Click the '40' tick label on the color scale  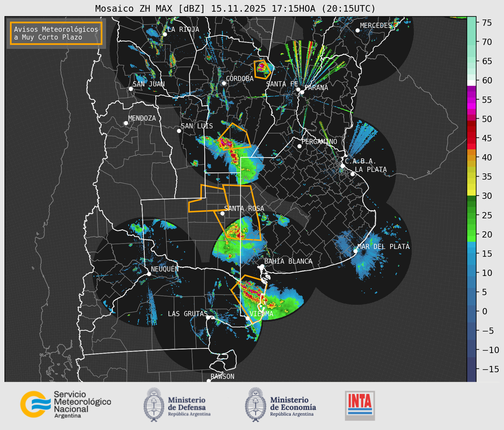(487, 157)
